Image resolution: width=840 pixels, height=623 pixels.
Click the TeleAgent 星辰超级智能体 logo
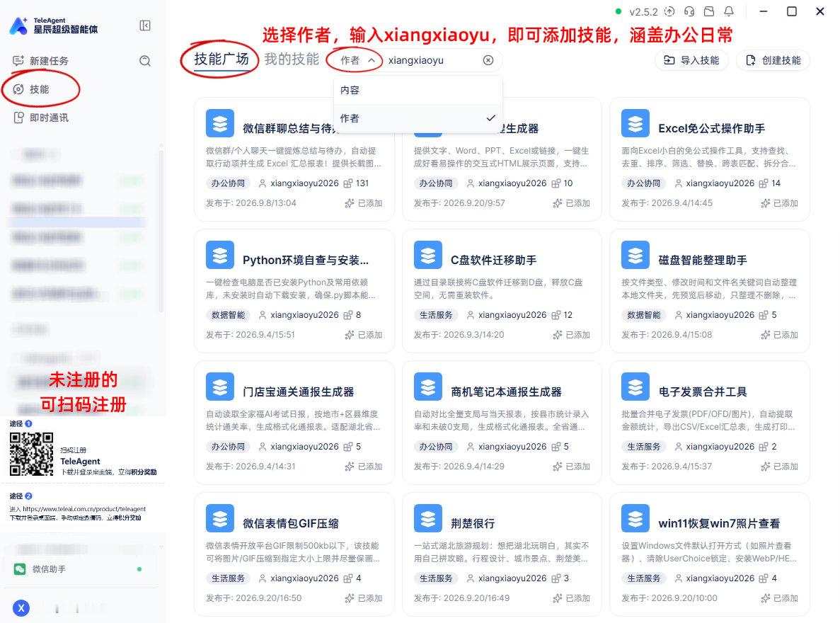54,25
